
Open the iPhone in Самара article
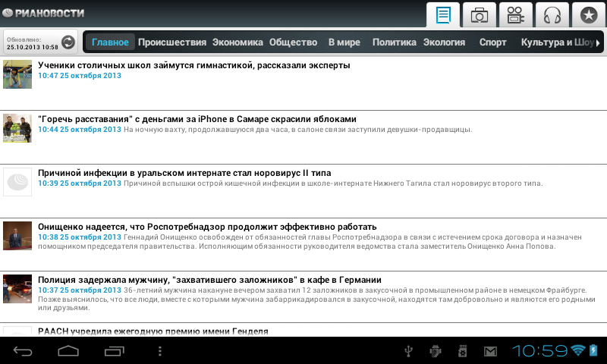pos(197,119)
